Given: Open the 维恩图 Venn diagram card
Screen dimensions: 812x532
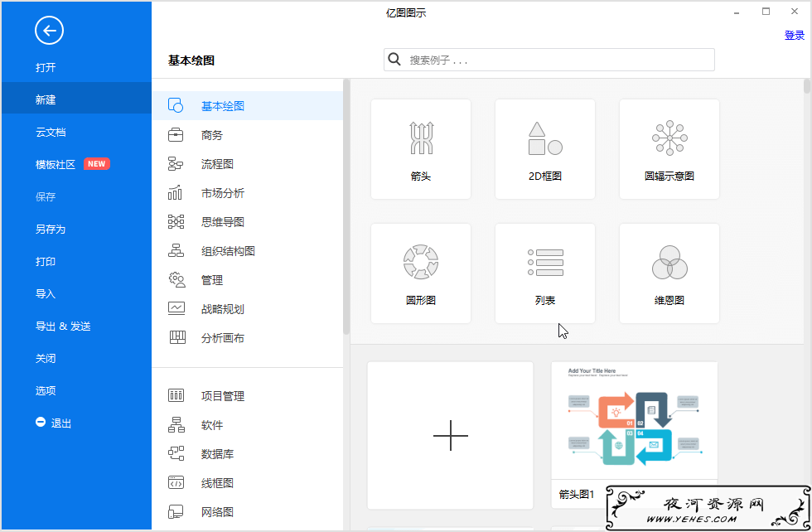Looking at the screenshot, I should click(x=669, y=273).
